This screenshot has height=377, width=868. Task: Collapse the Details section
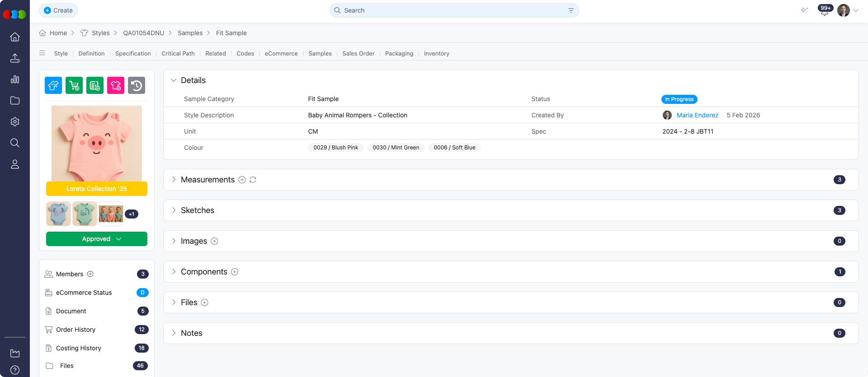pyautogui.click(x=174, y=80)
